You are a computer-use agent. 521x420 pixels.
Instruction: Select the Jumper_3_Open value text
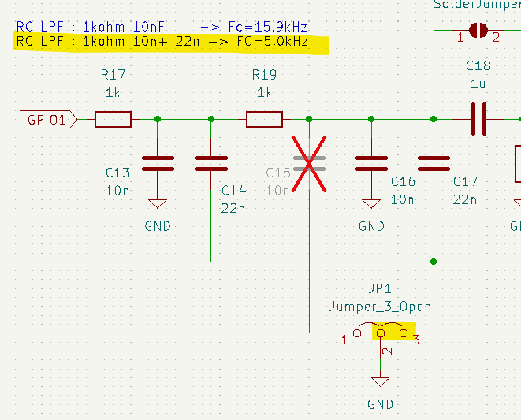(x=380, y=307)
